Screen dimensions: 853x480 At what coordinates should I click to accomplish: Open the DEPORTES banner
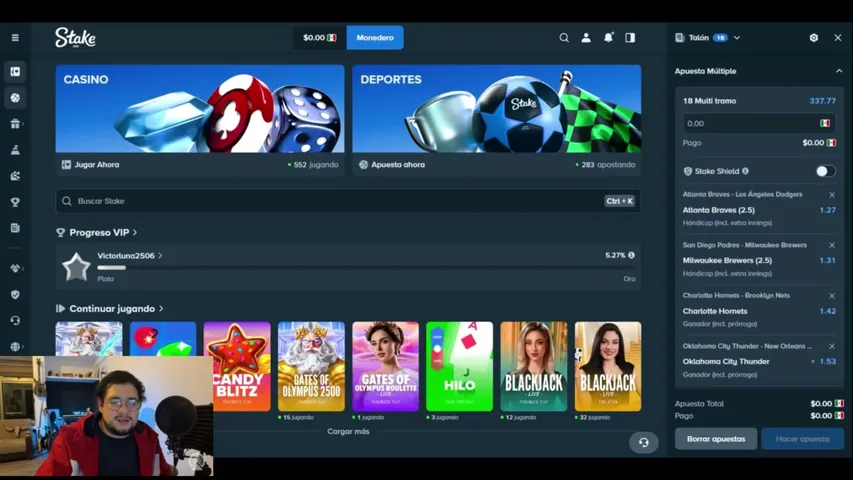497,109
